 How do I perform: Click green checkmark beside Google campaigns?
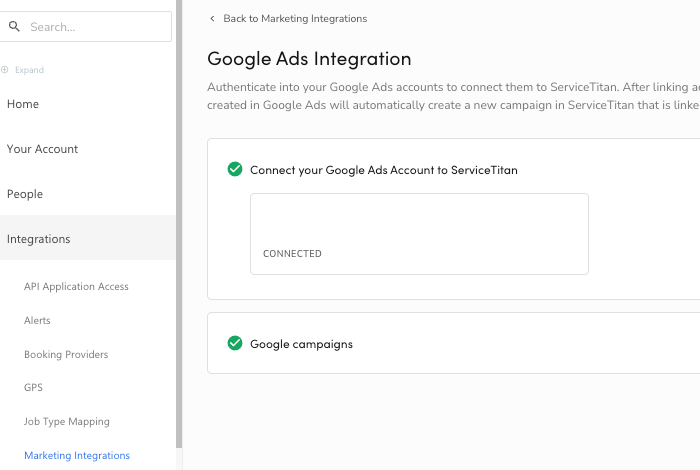[x=235, y=344]
